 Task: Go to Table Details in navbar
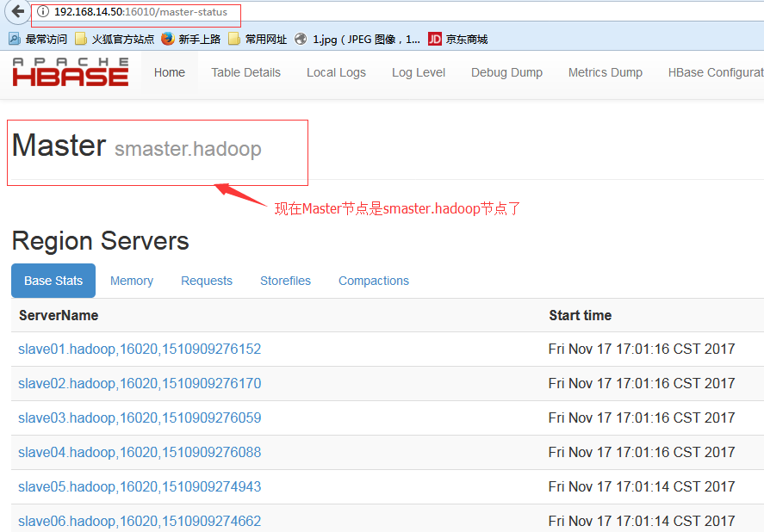(245, 72)
